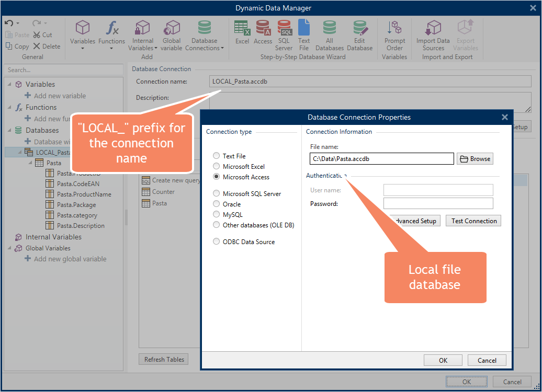Click the Refresh Tables button
Viewport: 542px width, 392px height.
click(x=164, y=360)
